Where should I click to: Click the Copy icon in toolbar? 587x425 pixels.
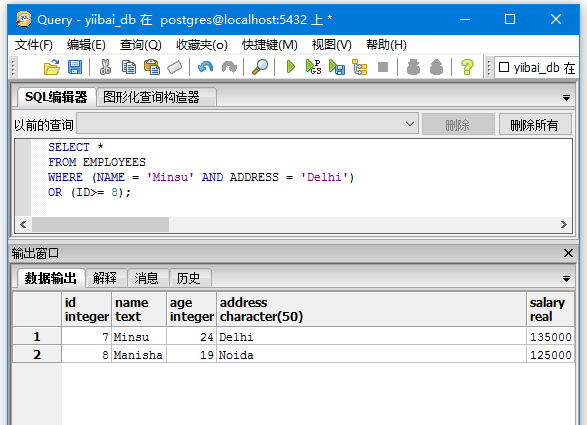point(129,67)
